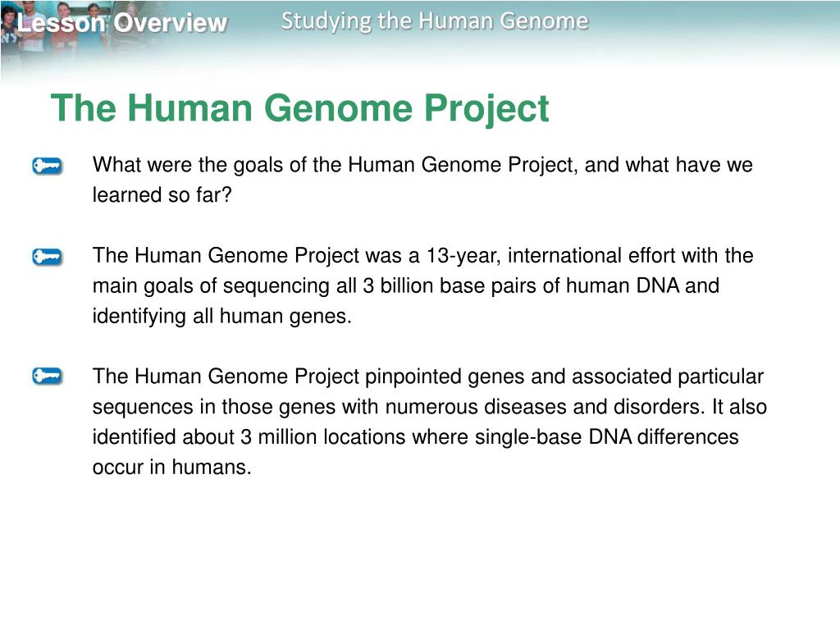The height and width of the screenshot is (630, 840).
Task: Click the final line 'occur in humans.'
Action: (x=172, y=467)
